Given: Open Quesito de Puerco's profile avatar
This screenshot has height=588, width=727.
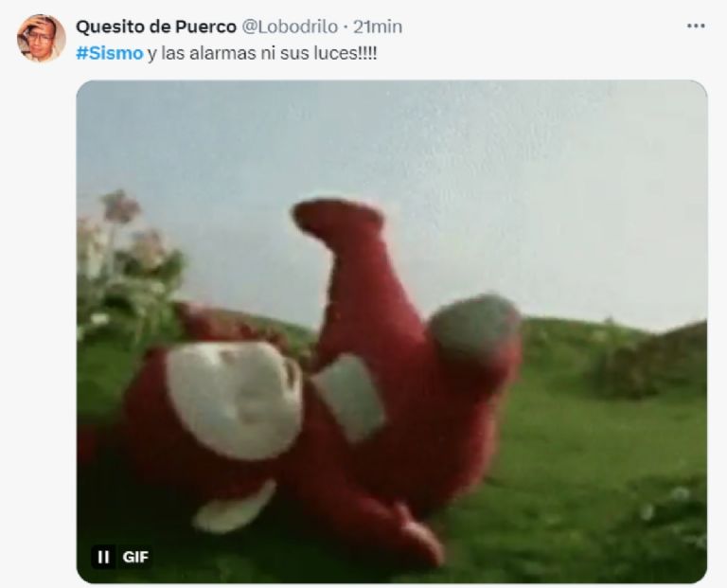Looking at the screenshot, I should (x=41, y=38).
